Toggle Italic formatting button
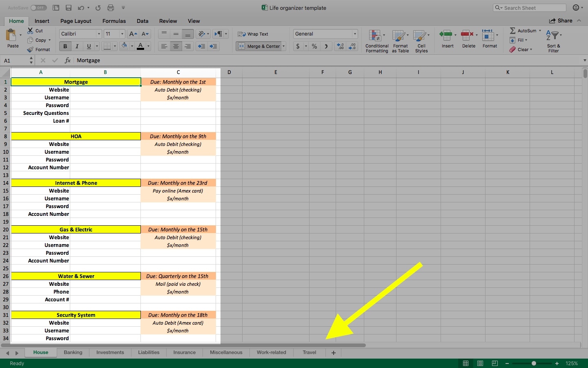The width and height of the screenshot is (588, 368). click(x=77, y=46)
